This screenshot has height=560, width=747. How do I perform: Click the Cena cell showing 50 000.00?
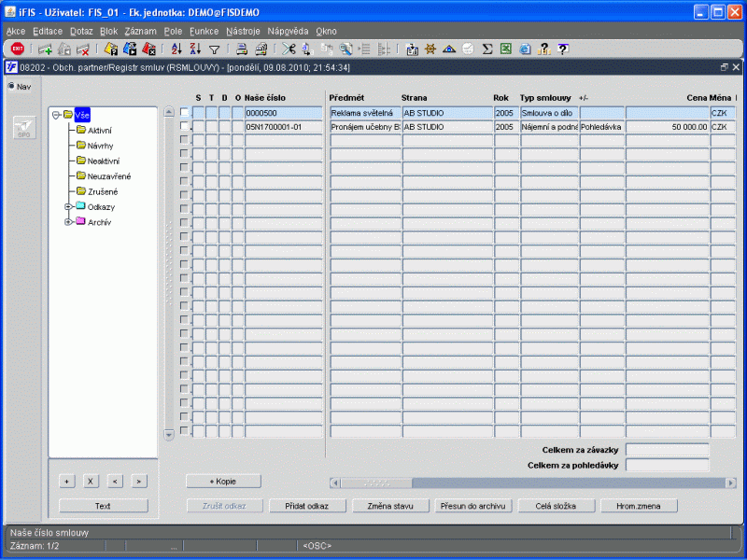tap(667, 127)
